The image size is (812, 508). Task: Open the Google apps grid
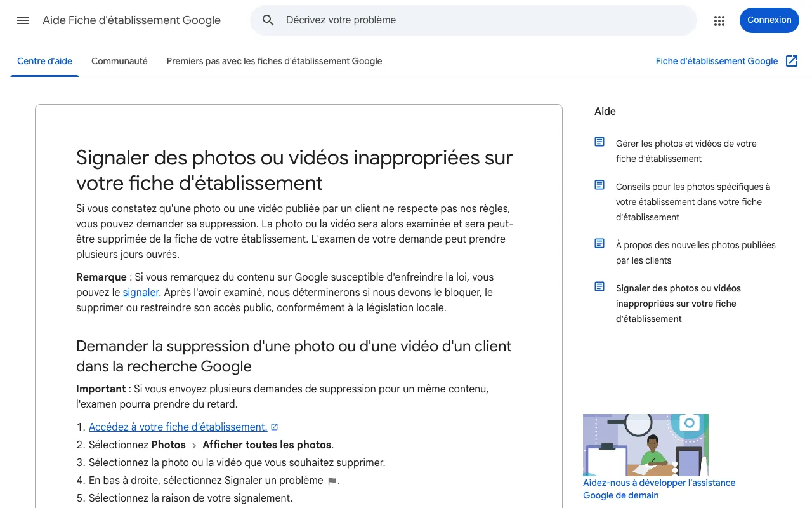click(719, 20)
